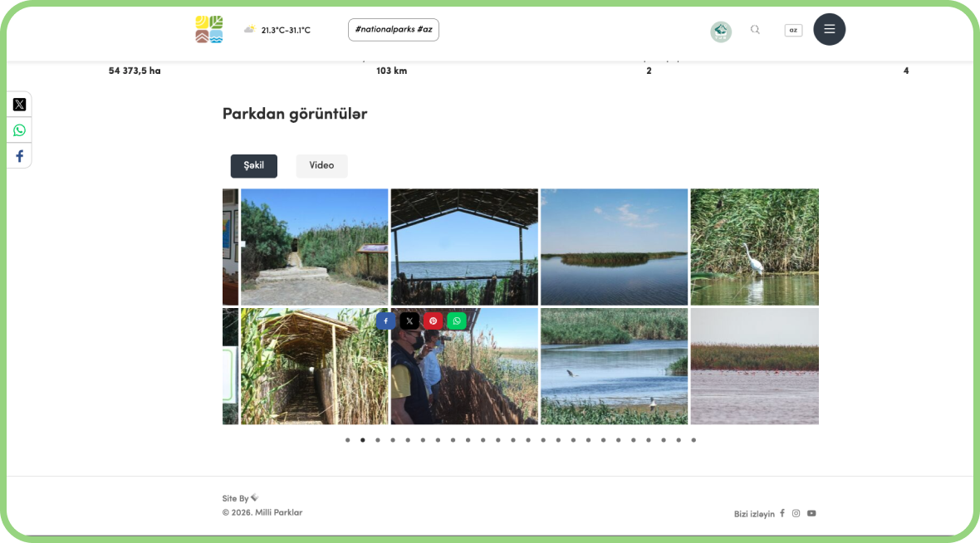Image resolution: width=980 pixels, height=543 pixels.
Task: Open the reed tunnel walkway photo
Action: pyautogui.click(x=314, y=366)
